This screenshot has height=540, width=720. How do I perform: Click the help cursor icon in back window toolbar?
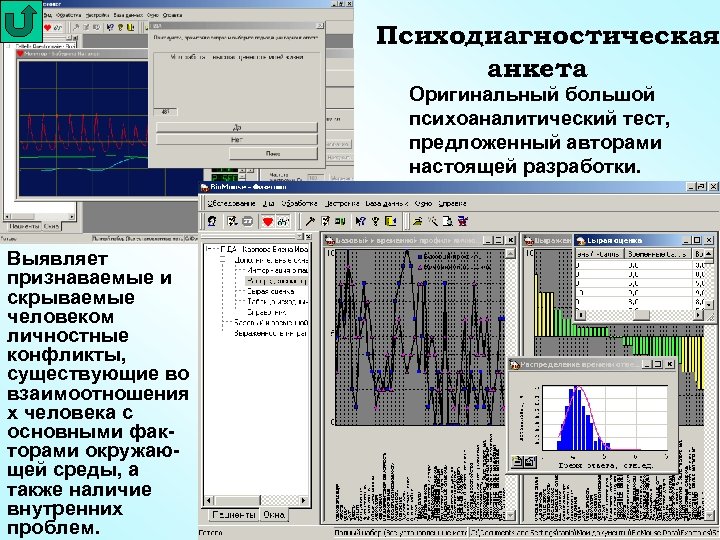coord(110,28)
